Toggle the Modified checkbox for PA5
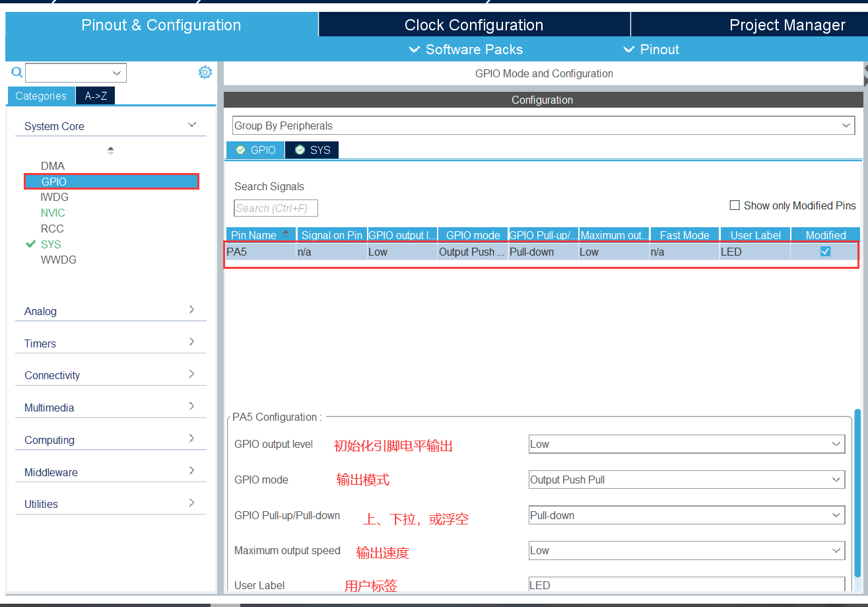This screenshot has width=868, height=607. coord(825,251)
